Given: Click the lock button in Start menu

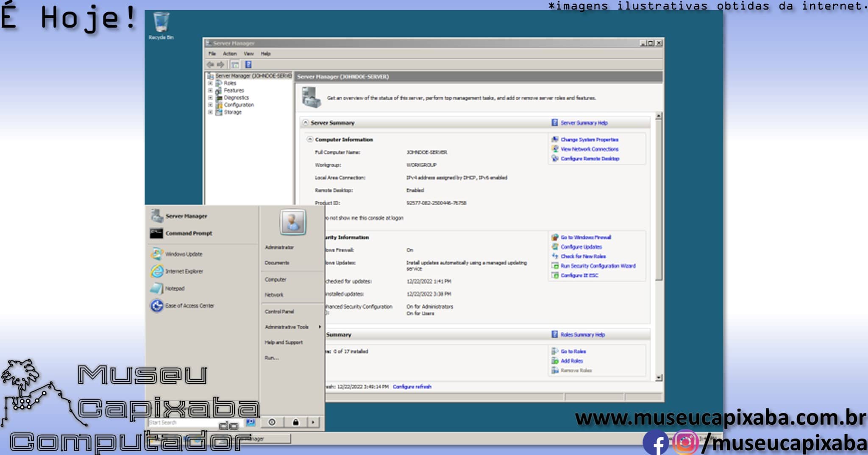Looking at the screenshot, I should point(295,422).
